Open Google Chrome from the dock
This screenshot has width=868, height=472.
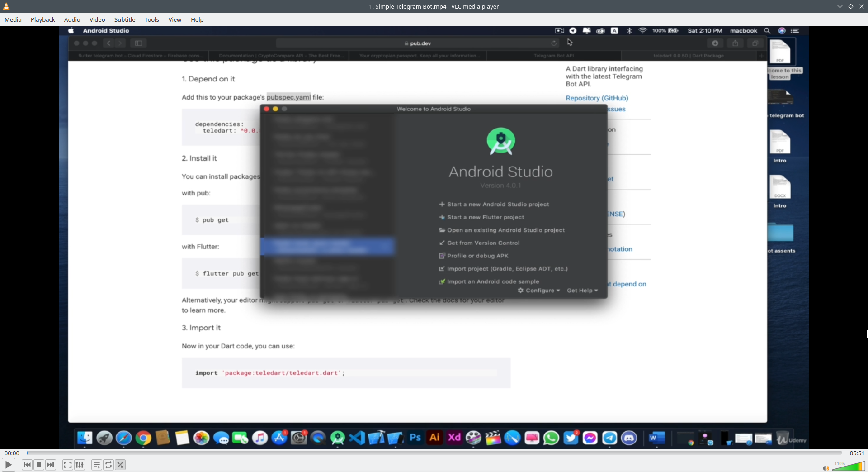[143, 438]
